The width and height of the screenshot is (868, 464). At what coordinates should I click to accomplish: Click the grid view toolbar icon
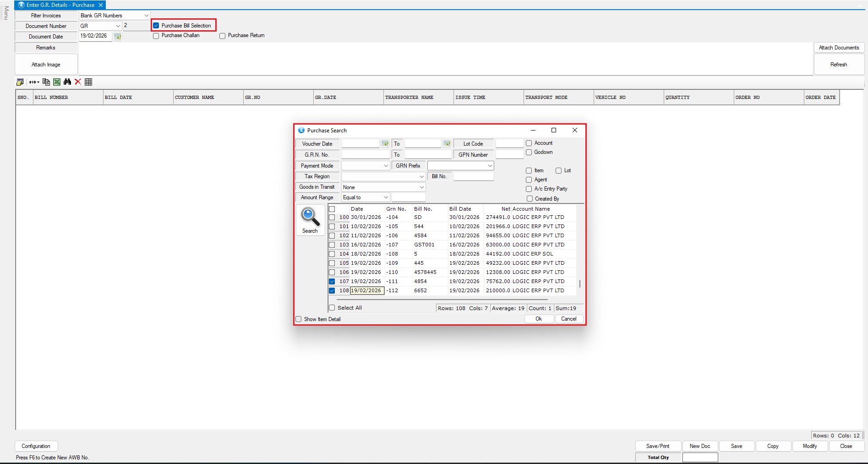click(88, 82)
